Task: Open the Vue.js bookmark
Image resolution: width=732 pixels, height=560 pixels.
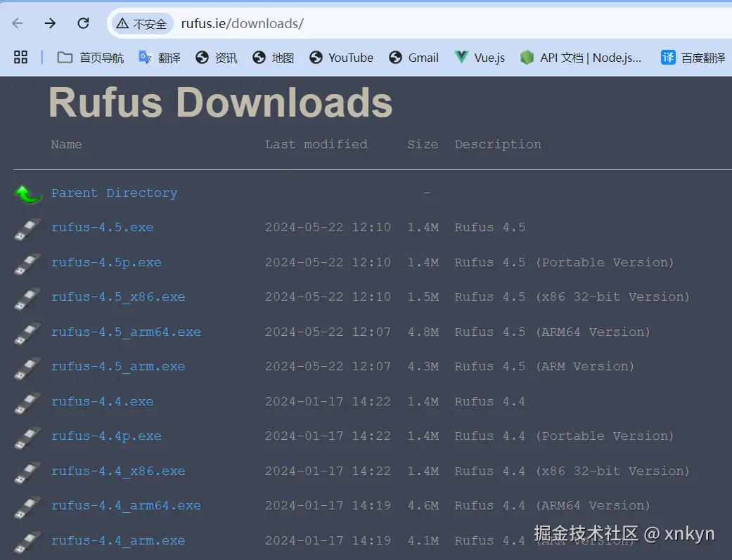Action: pyautogui.click(x=480, y=58)
